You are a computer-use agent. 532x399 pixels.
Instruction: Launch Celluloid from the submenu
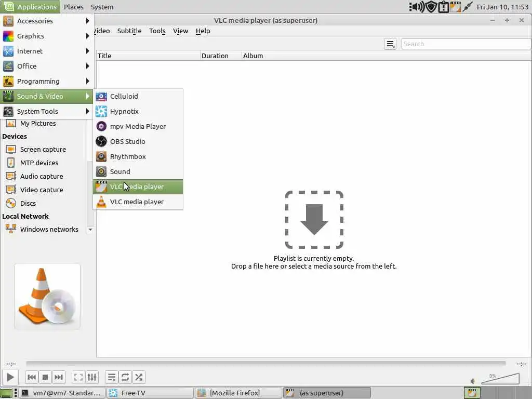[x=138, y=96]
